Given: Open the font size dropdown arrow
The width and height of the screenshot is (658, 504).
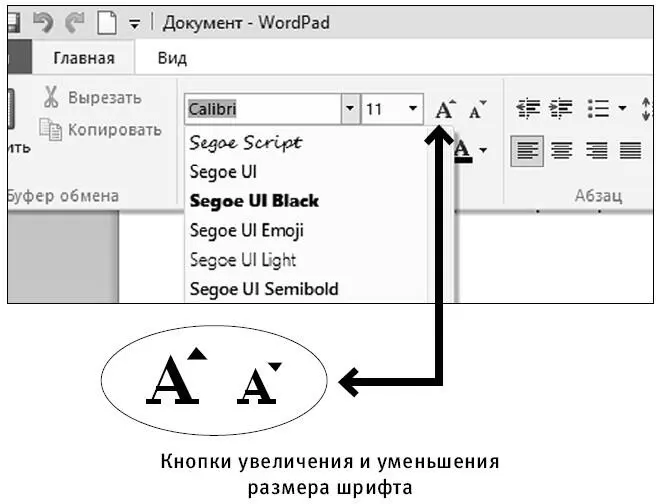Looking at the screenshot, I should [413, 109].
